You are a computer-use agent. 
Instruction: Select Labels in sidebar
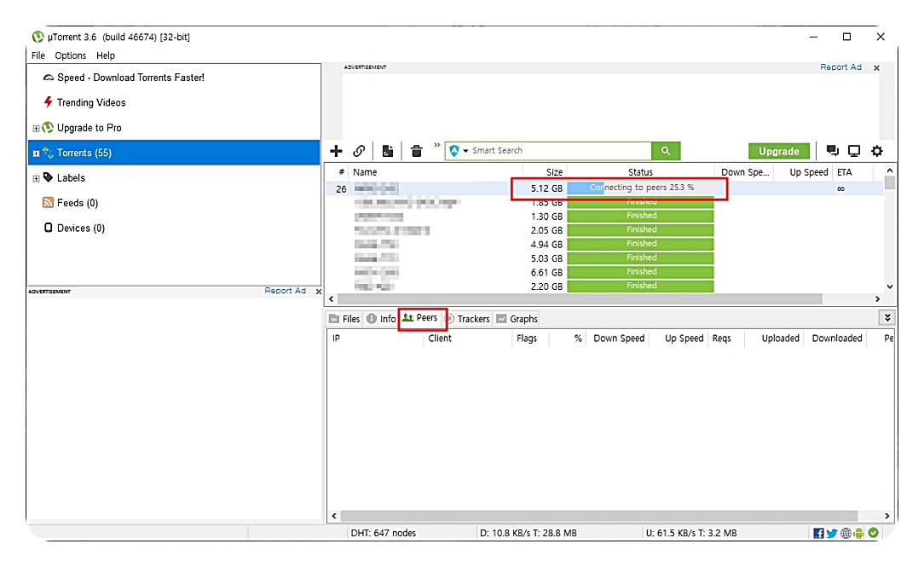click(71, 178)
